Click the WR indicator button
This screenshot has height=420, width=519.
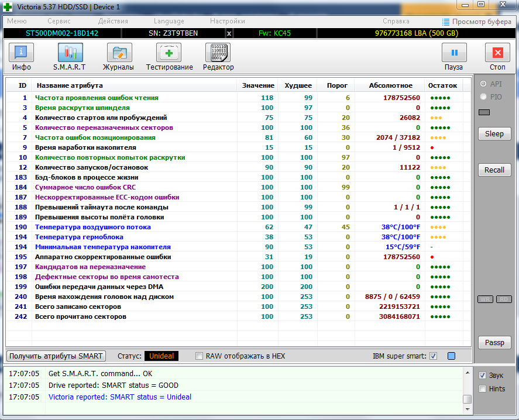click(x=485, y=299)
